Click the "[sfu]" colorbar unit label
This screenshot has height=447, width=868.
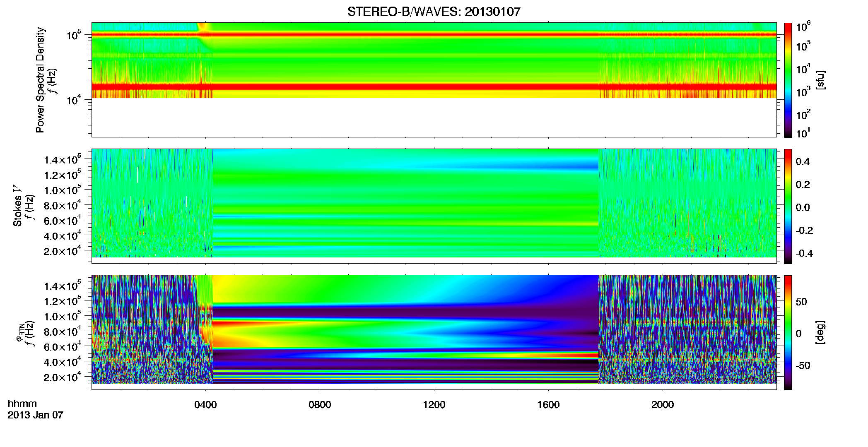(x=820, y=80)
